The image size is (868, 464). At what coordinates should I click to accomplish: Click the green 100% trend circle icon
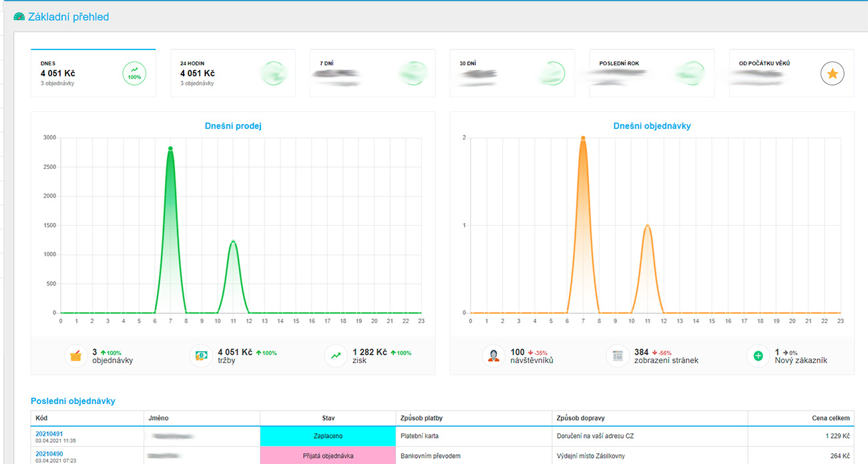click(x=134, y=73)
